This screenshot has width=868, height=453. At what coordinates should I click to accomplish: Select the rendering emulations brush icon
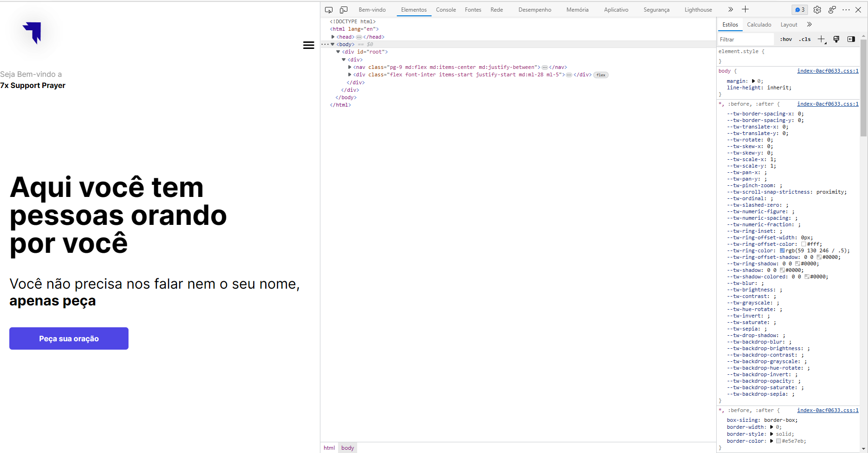(x=836, y=39)
